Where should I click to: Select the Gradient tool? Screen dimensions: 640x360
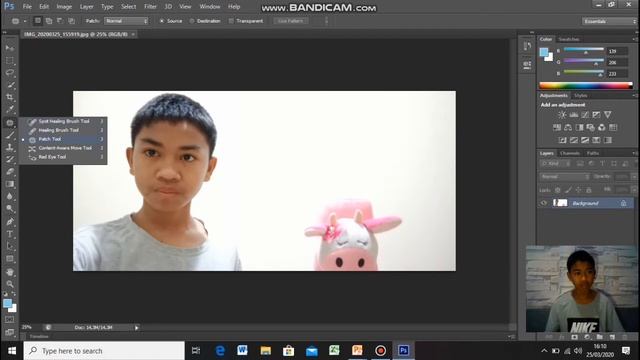coord(10,184)
